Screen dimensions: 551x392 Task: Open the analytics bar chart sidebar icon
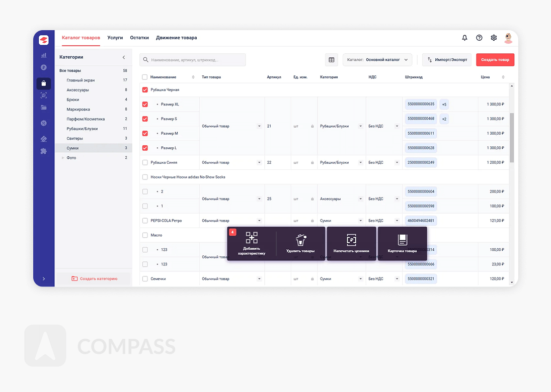pos(44,55)
